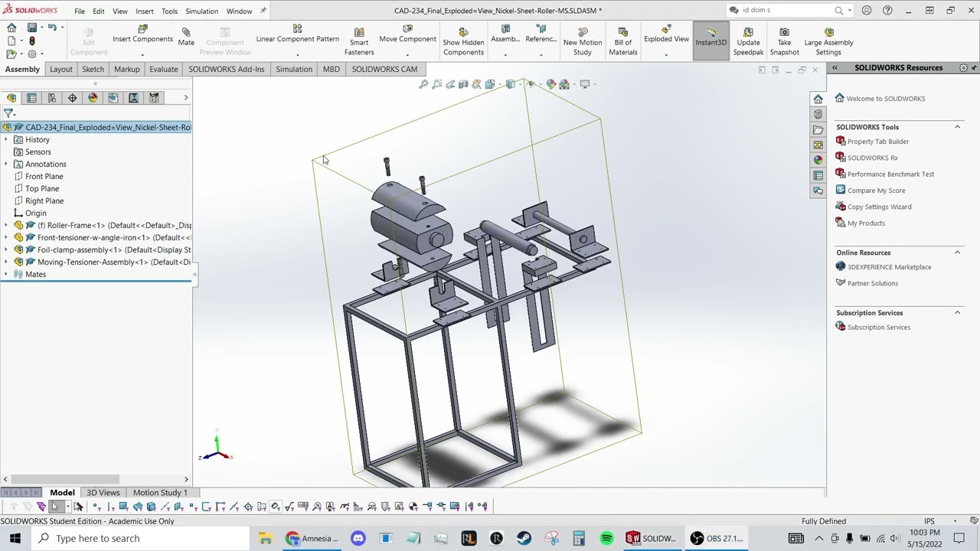Run Performance Benchmark Test
980x551 pixels.
[890, 174]
